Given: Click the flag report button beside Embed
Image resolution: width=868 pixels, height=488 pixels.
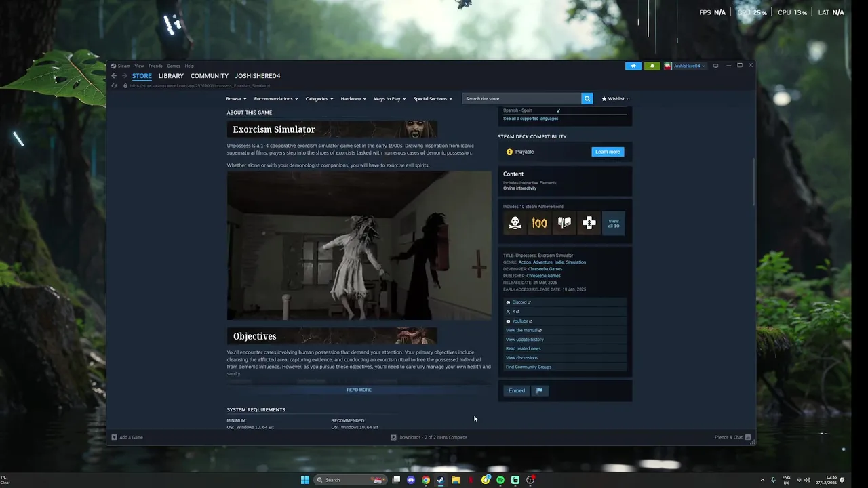Looking at the screenshot, I should point(539,390).
